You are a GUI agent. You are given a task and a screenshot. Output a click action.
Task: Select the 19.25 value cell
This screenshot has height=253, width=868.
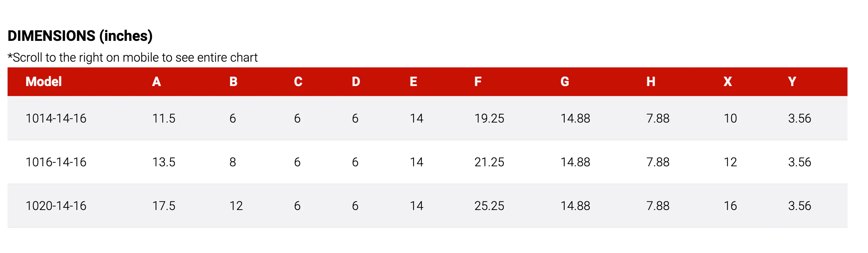click(489, 118)
